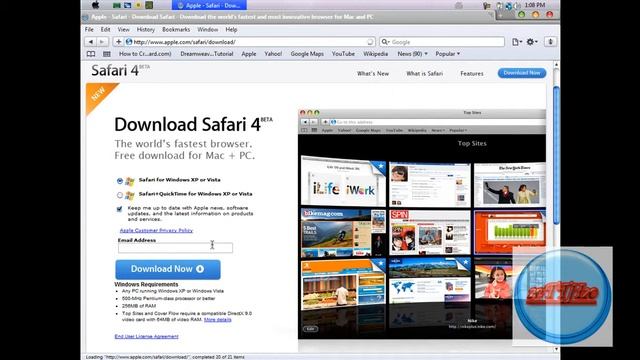Click the scrollbar up arrow

[x=556, y=64]
